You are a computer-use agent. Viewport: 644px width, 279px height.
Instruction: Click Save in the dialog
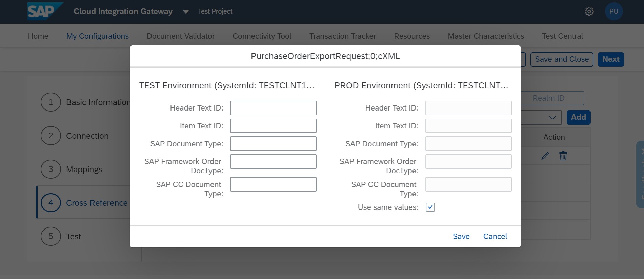click(x=461, y=236)
